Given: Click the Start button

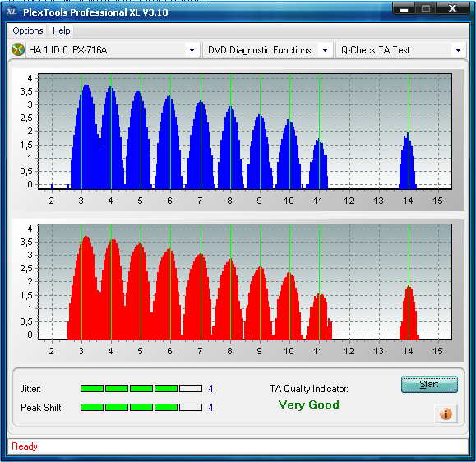Looking at the screenshot, I should [429, 384].
